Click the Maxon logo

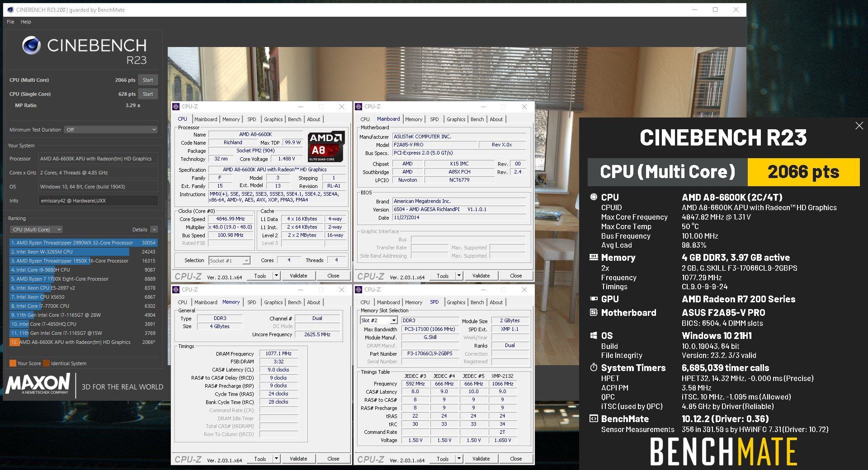[38, 384]
